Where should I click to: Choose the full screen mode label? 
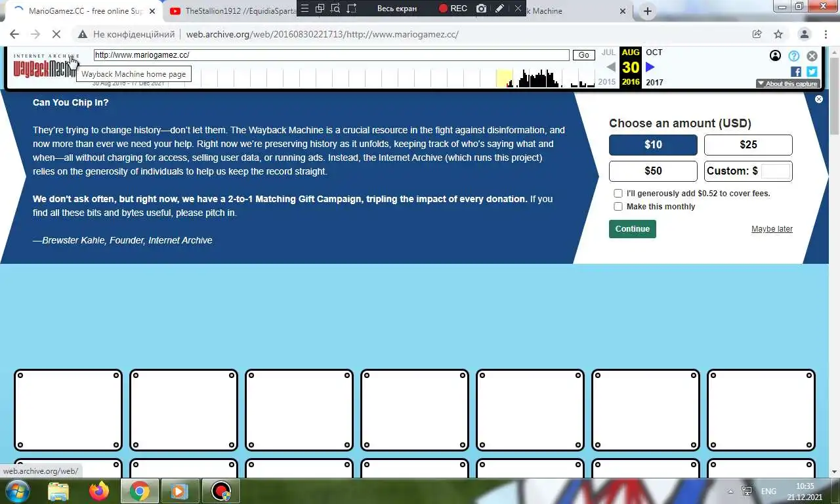tap(397, 9)
